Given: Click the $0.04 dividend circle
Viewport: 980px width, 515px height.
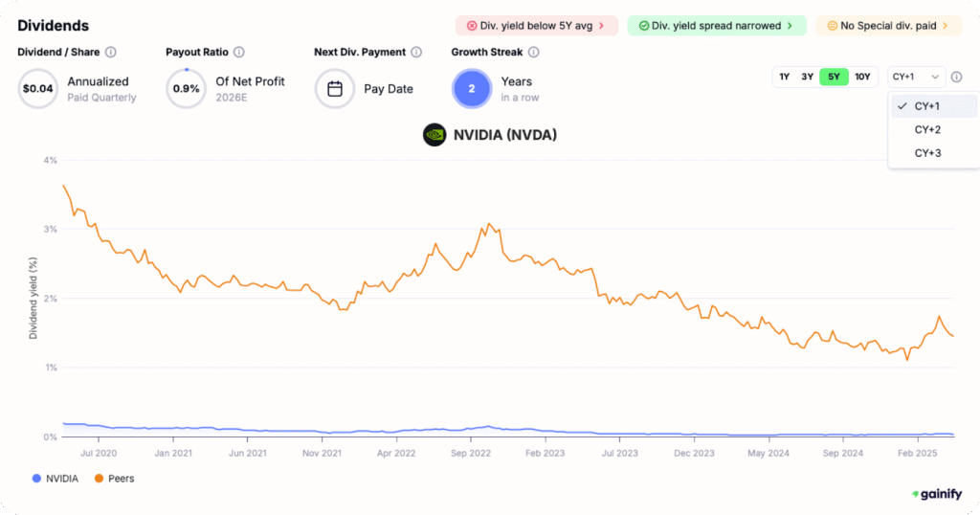Looking at the screenshot, I should point(38,89).
